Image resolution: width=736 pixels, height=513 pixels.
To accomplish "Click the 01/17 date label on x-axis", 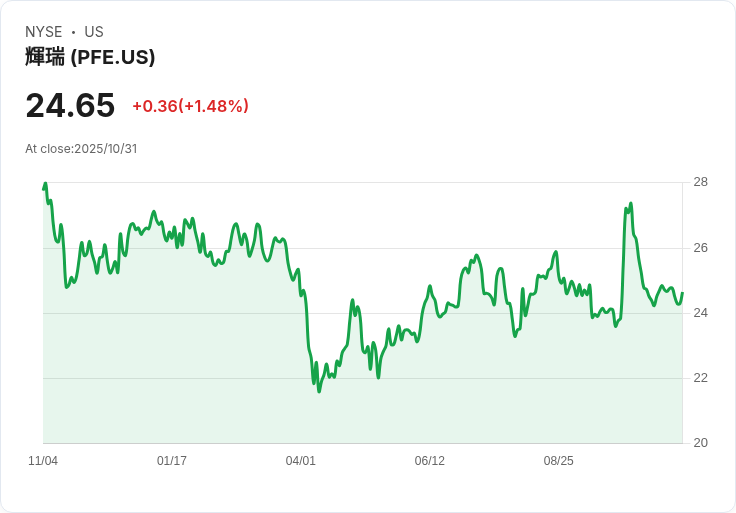I will [172, 461].
